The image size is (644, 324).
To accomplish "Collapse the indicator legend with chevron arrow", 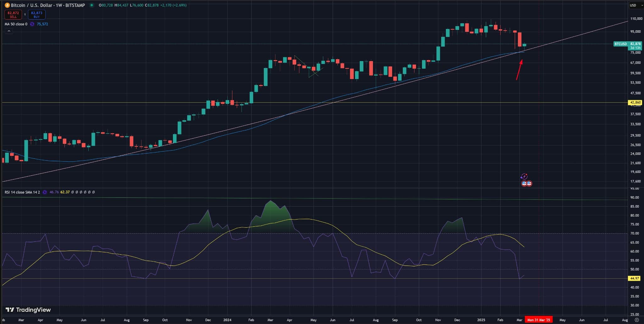I will click(x=9, y=31).
